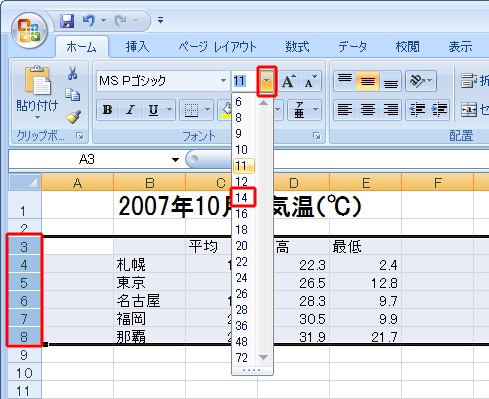Open clipboard group dialog launcher
489x399 pixels.
[80, 136]
